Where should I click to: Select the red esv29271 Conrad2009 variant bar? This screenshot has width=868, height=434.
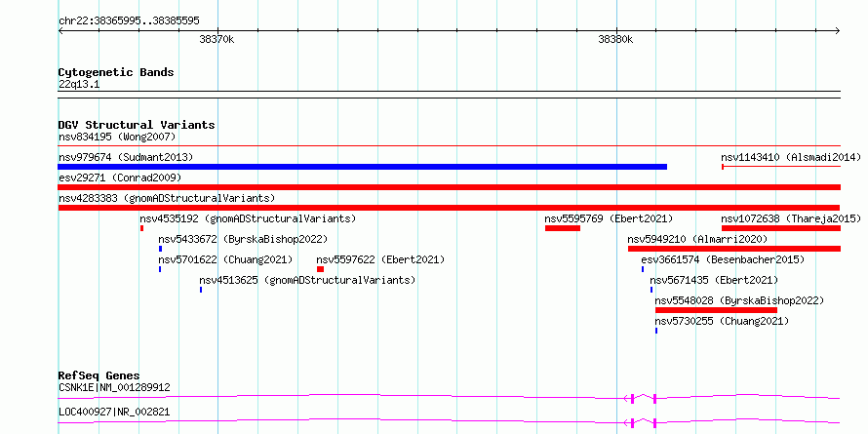[449, 187]
